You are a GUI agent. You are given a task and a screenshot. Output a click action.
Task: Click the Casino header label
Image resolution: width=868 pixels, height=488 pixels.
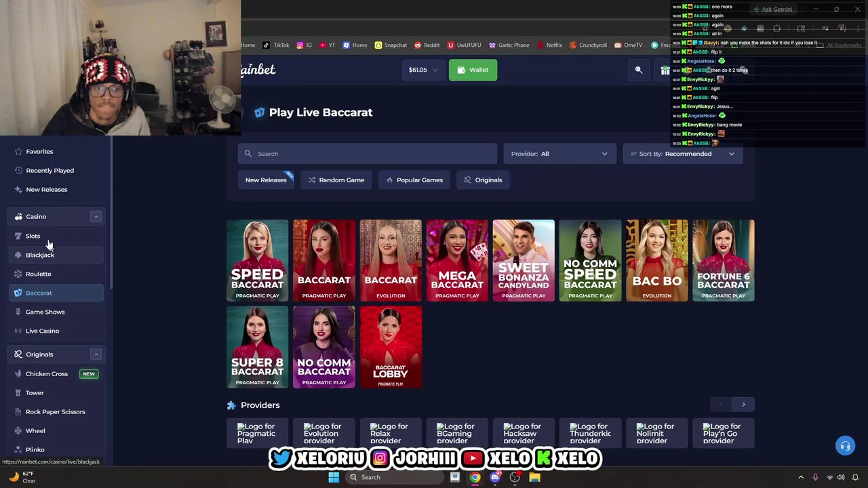36,216
